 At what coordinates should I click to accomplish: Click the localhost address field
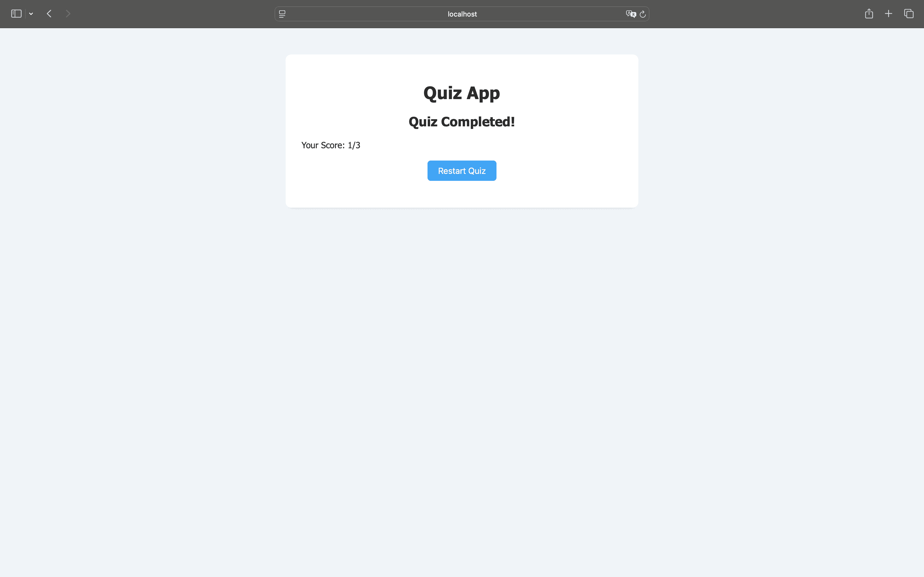click(x=462, y=14)
